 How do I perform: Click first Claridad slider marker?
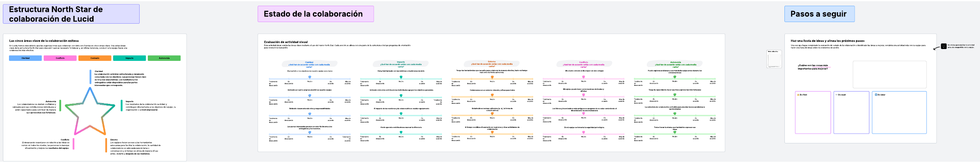[x=310, y=77]
